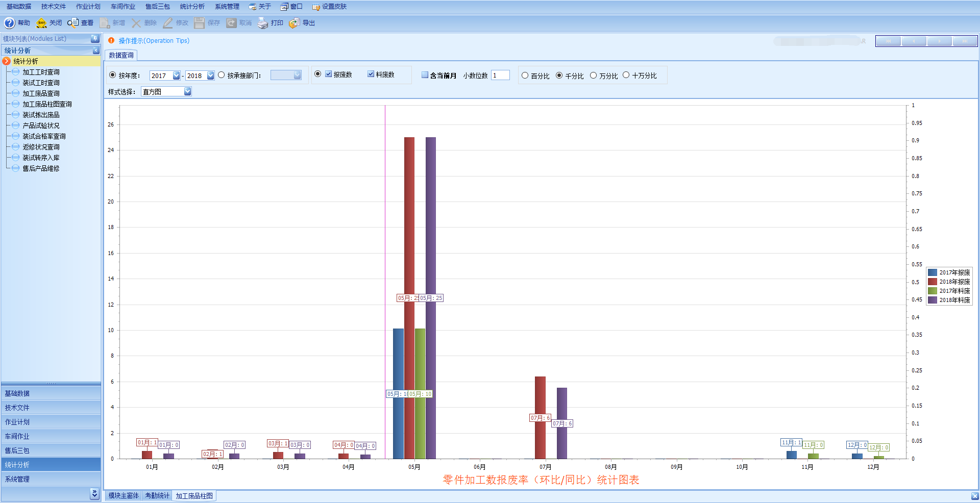Screen dimensions: 980x503
Task: Select the 百分比 radio option
Action: click(x=525, y=76)
